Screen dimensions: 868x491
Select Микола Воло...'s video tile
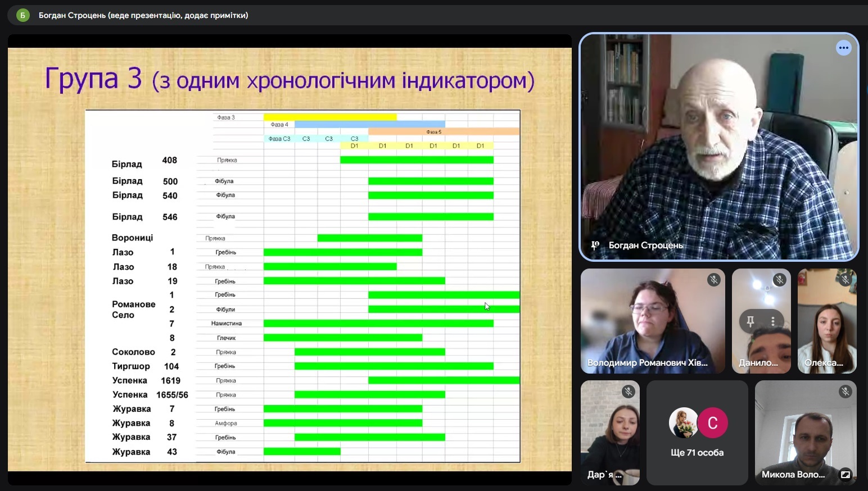pos(806,433)
